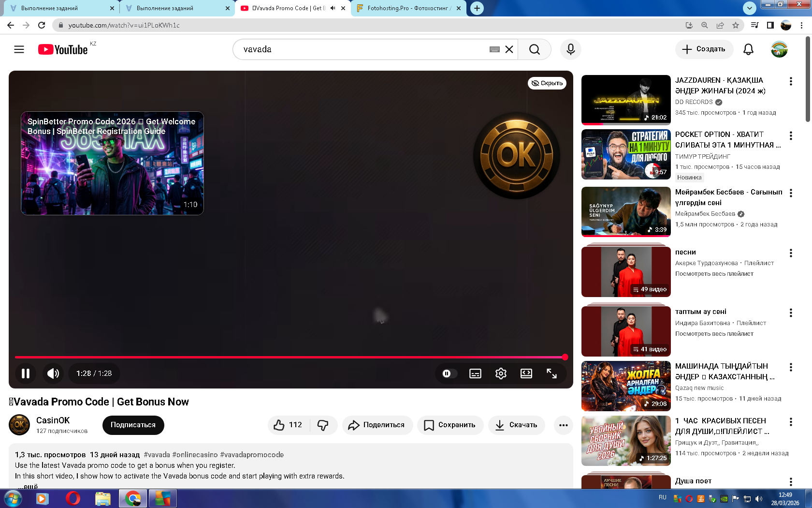The height and width of the screenshot is (508, 812).
Task: Start voice search with microphone
Action: click(571, 49)
